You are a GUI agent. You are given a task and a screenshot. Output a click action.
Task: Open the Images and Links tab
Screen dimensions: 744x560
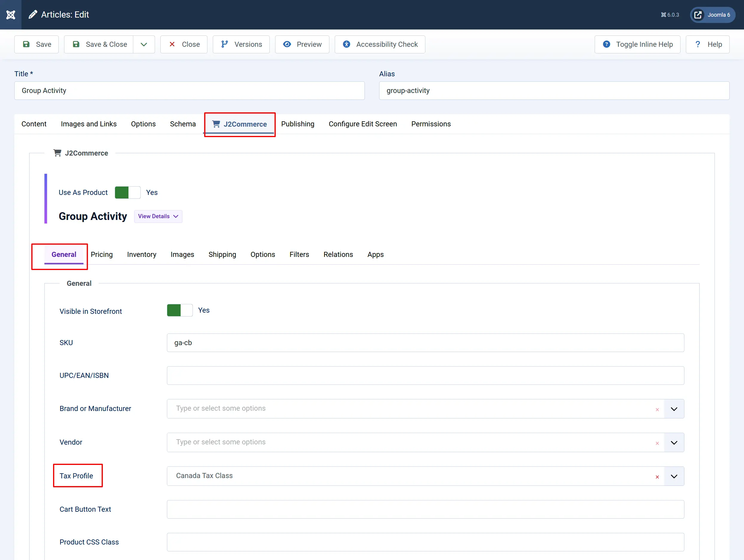[89, 124]
